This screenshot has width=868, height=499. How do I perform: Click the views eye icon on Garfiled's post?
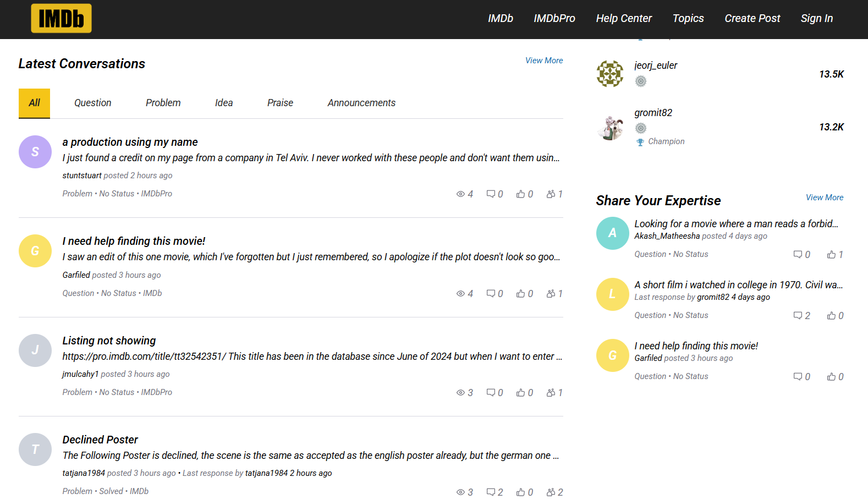pos(460,294)
